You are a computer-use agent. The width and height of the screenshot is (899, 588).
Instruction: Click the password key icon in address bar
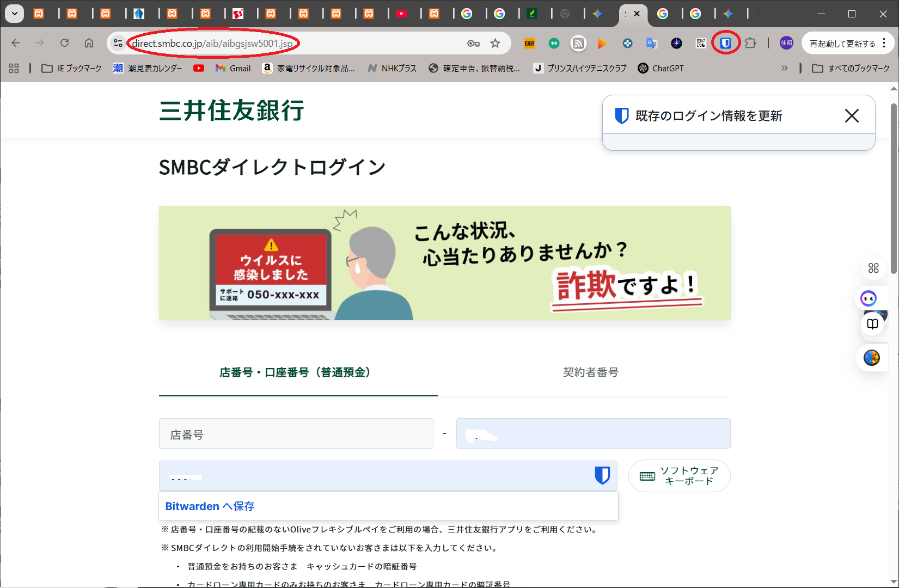point(473,43)
